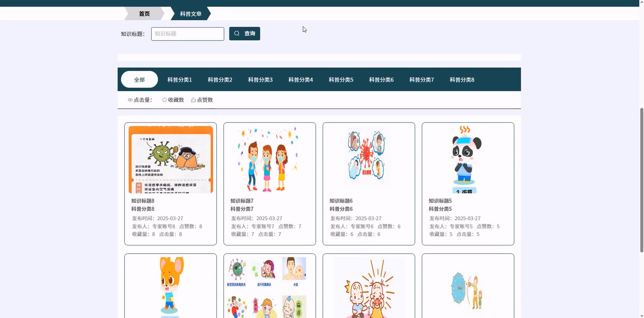
Task: Select the 全部 category tab
Action: click(x=139, y=79)
